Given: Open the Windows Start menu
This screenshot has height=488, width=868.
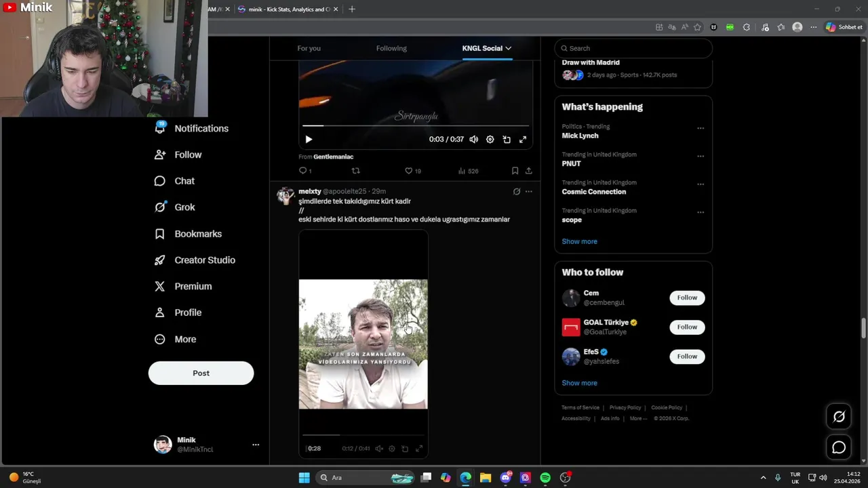Looking at the screenshot, I should (x=304, y=478).
